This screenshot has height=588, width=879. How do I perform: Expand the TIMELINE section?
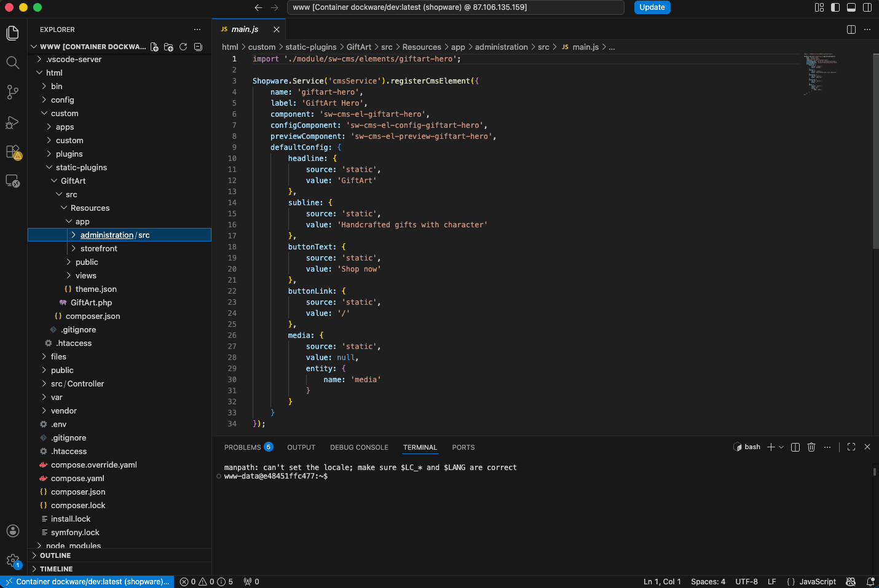pos(119,569)
